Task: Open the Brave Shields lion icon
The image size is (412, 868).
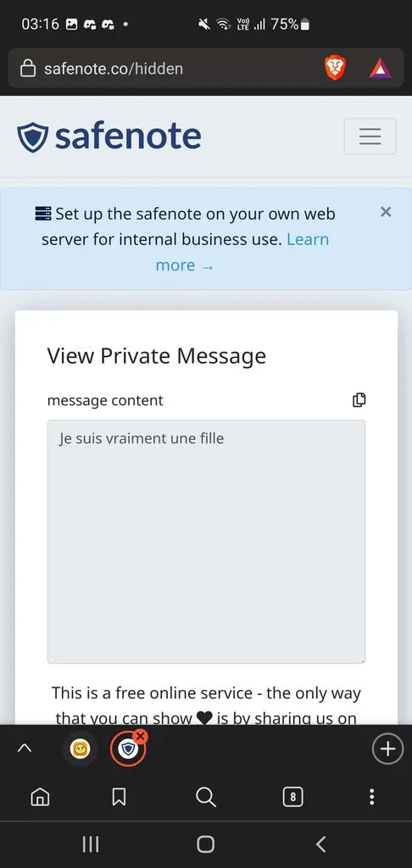Action: (x=335, y=69)
